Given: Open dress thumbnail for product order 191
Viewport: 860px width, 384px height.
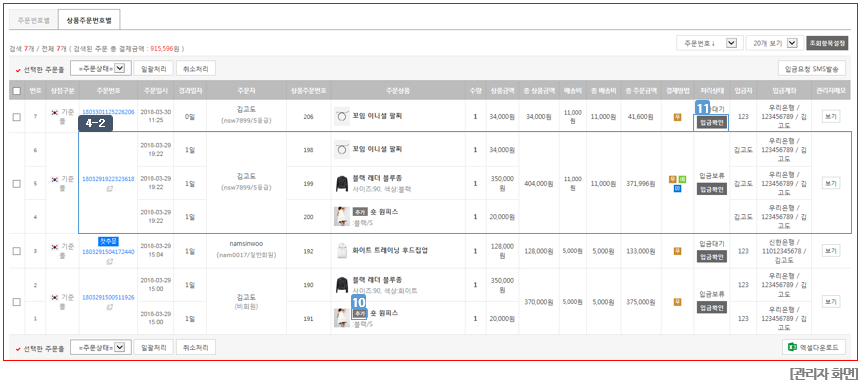Looking at the screenshot, I should click(x=342, y=318).
